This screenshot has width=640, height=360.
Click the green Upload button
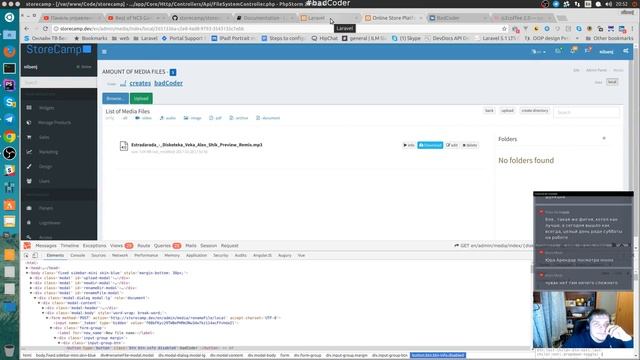point(141,98)
